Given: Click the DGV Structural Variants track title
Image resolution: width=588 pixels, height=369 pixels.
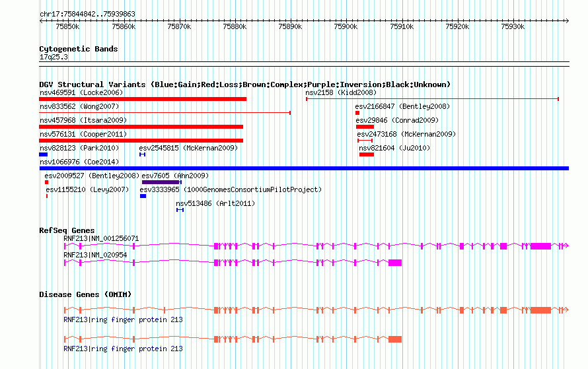Looking at the screenshot, I should click(x=245, y=84).
